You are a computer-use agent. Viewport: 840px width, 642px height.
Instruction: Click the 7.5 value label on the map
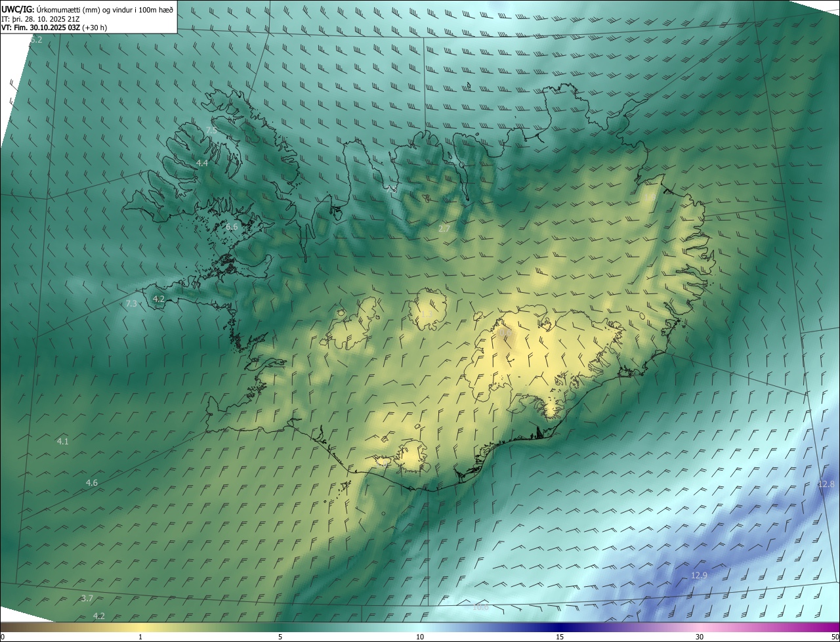pos(211,131)
